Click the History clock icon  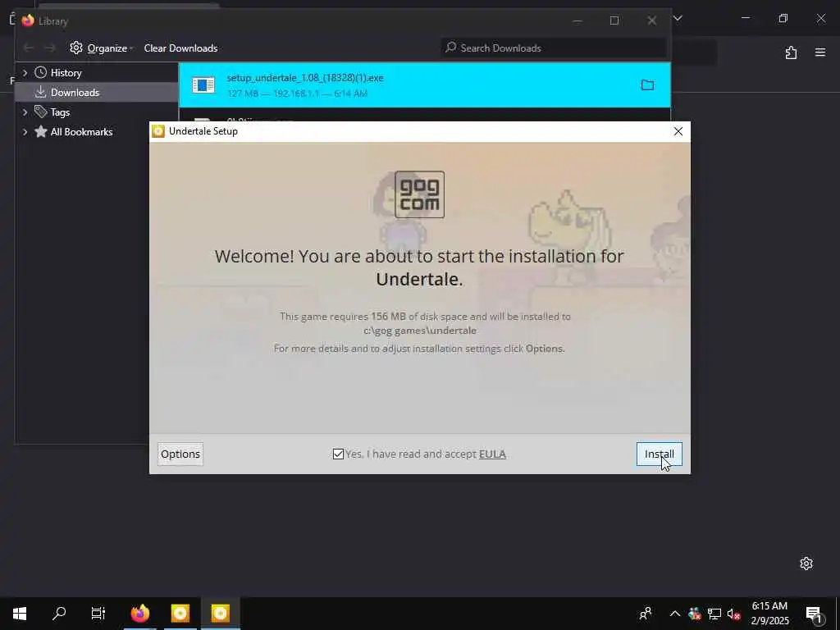pos(41,72)
